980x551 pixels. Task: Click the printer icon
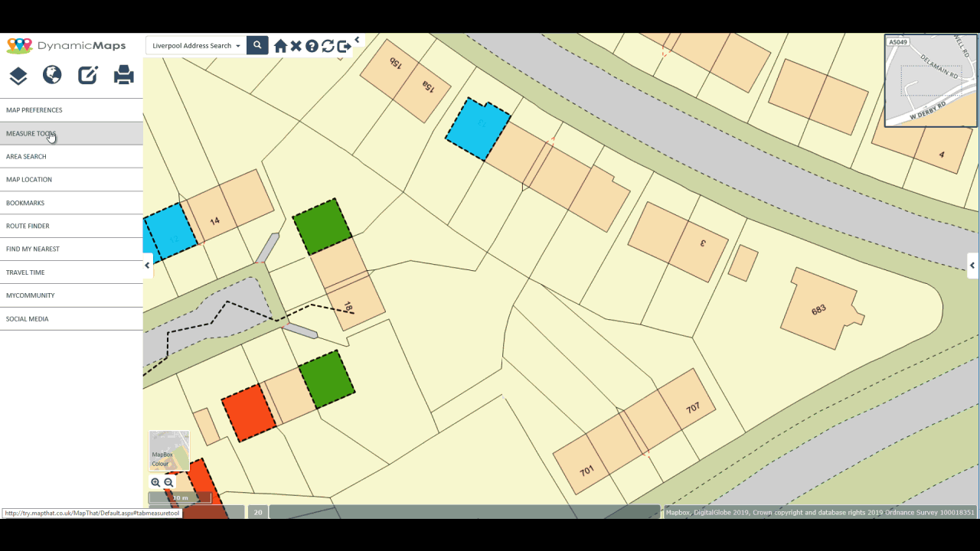(124, 74)
